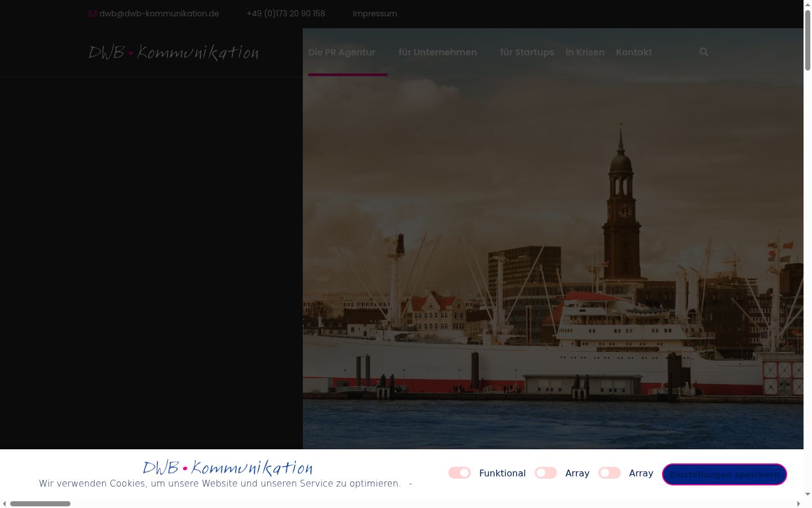Toggle the Array switch nearest the save button
Image resolution: width=812 pixels, height=508 pixels.
pyautogui.click(x=610, y=473)
